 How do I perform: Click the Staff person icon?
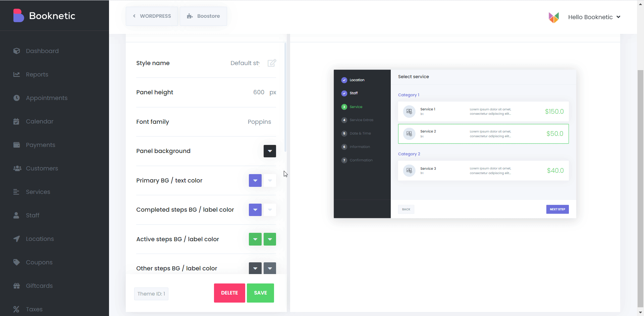[x=16, y=215]
